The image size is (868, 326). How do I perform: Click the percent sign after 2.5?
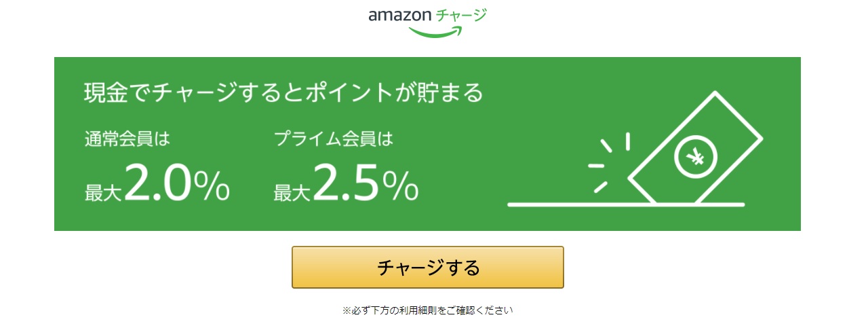coord(400,185)
